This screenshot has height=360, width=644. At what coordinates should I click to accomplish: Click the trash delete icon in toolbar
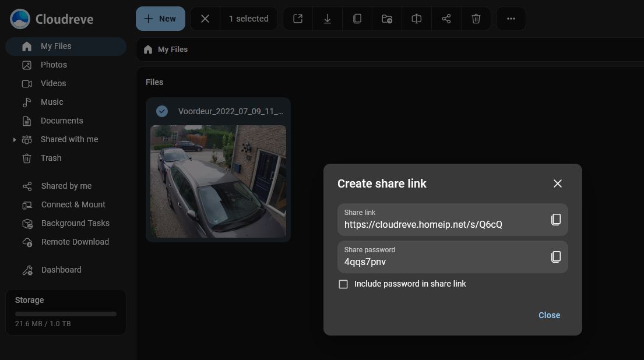click(476, 19)
